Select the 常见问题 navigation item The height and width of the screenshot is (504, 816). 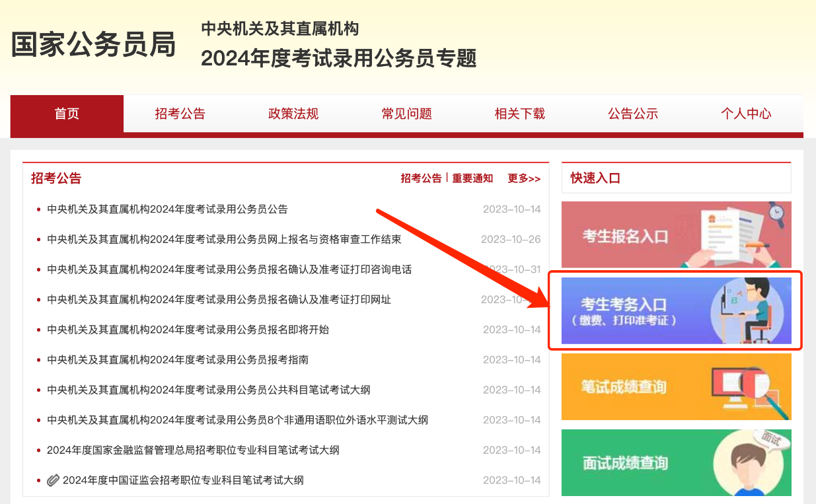point(406,114)
